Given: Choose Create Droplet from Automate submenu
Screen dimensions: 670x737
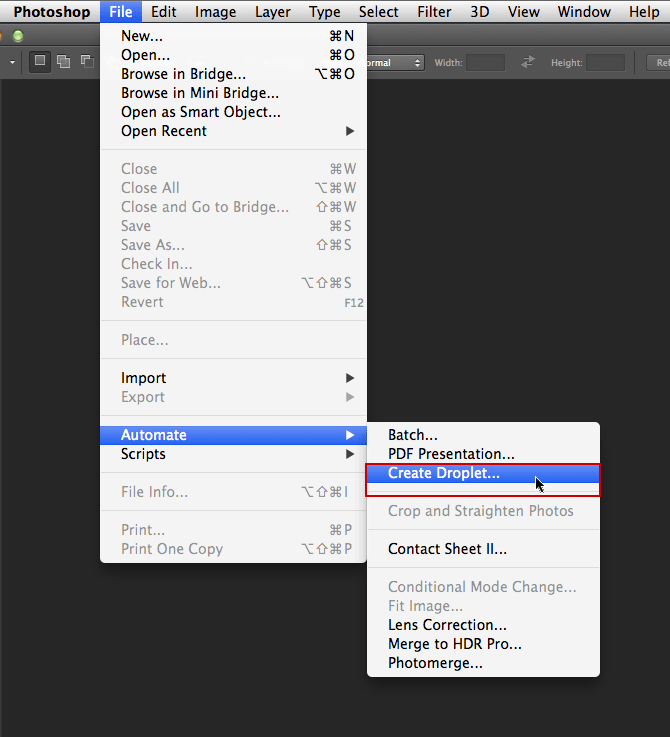Looking at the screenshot, I should tap(444, 473).
